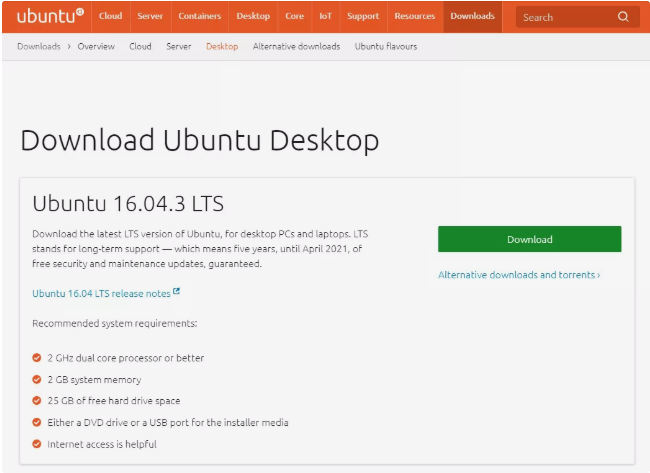650x473 pixels.
Task: Click the green Download button
Action: tap(529, 239)
